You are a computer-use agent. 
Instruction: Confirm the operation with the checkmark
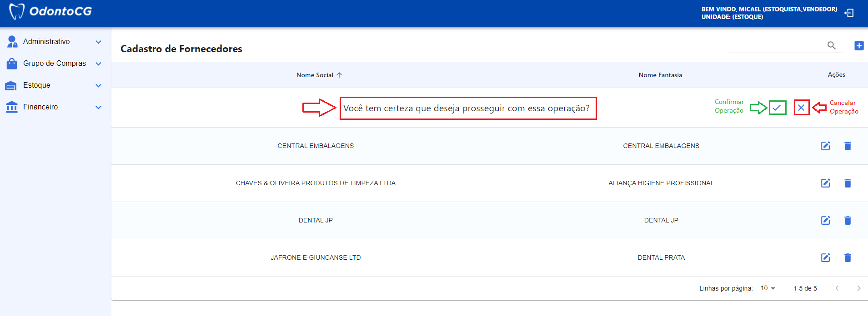(x=777, y=108)
